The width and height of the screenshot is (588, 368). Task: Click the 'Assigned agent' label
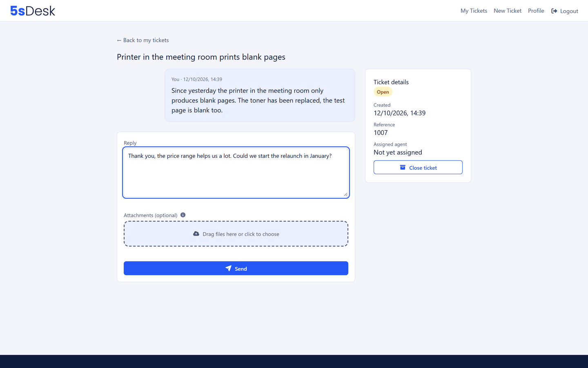point(390,144)
